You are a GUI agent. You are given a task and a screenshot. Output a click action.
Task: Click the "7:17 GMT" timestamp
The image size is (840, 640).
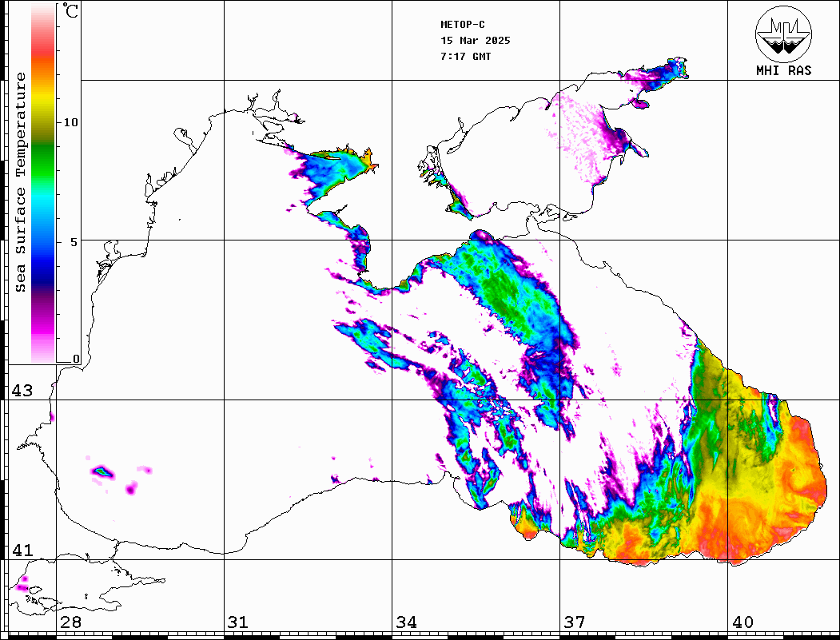coord(466,57)
